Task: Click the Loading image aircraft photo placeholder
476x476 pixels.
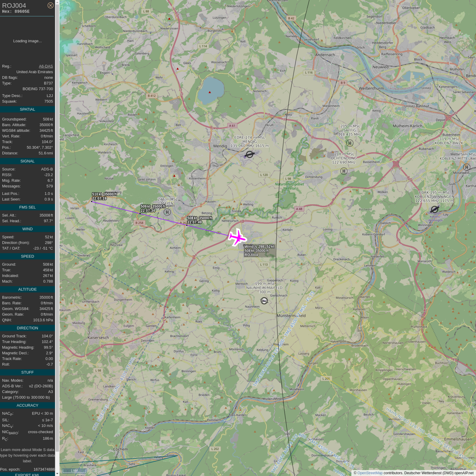Action: coord(27,41)
